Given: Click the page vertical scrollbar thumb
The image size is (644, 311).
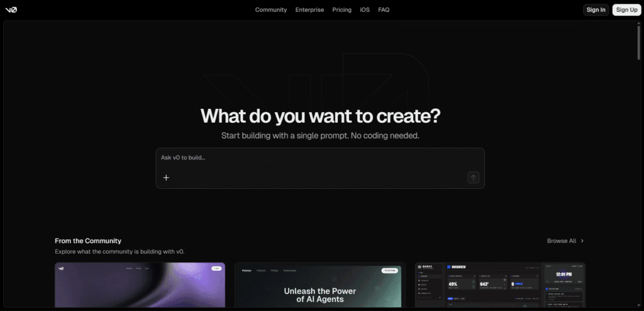Looking at the screenshot, I should [x=639, y=43].
